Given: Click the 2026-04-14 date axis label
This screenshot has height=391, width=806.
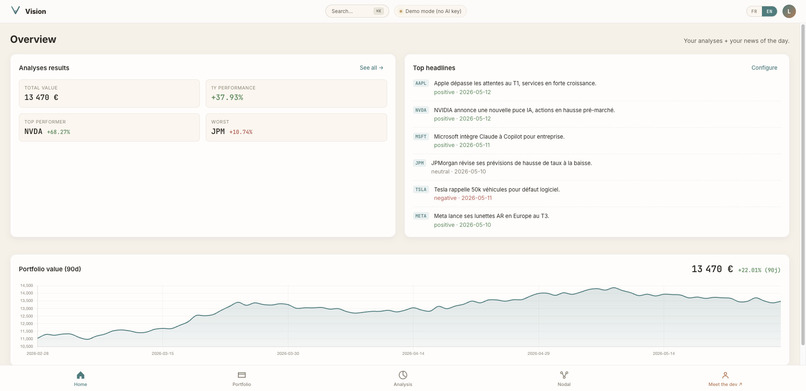Looking at the screenshot, I should pos(413,353).
